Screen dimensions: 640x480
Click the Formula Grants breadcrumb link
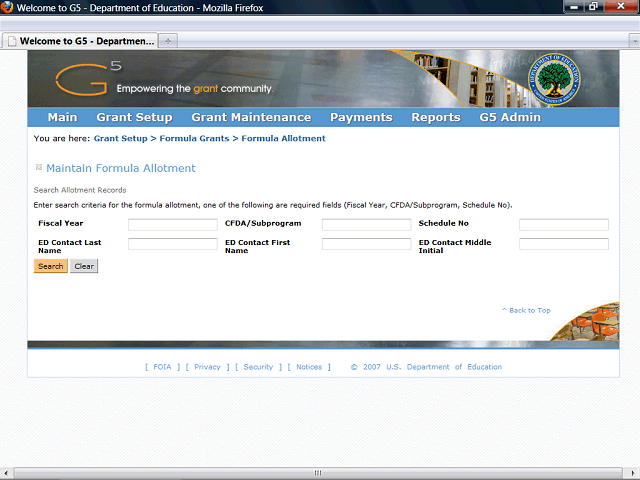click(194, 138)
